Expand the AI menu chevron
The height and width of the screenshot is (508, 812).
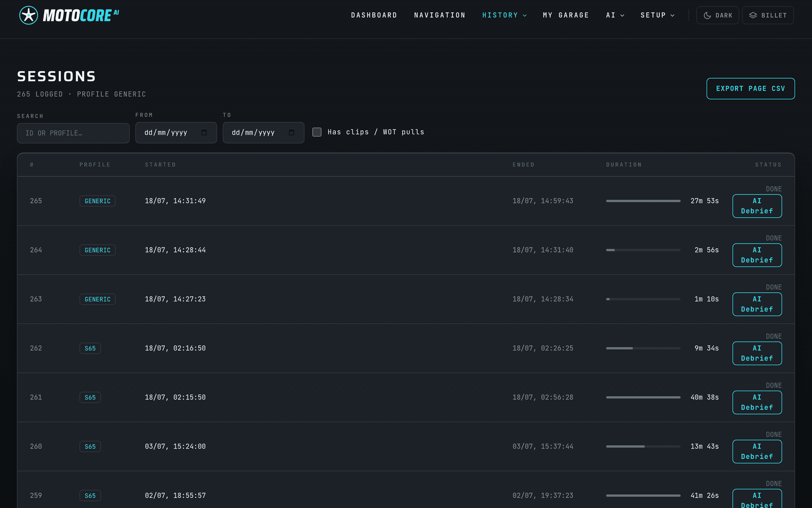[x=622, y=16]
